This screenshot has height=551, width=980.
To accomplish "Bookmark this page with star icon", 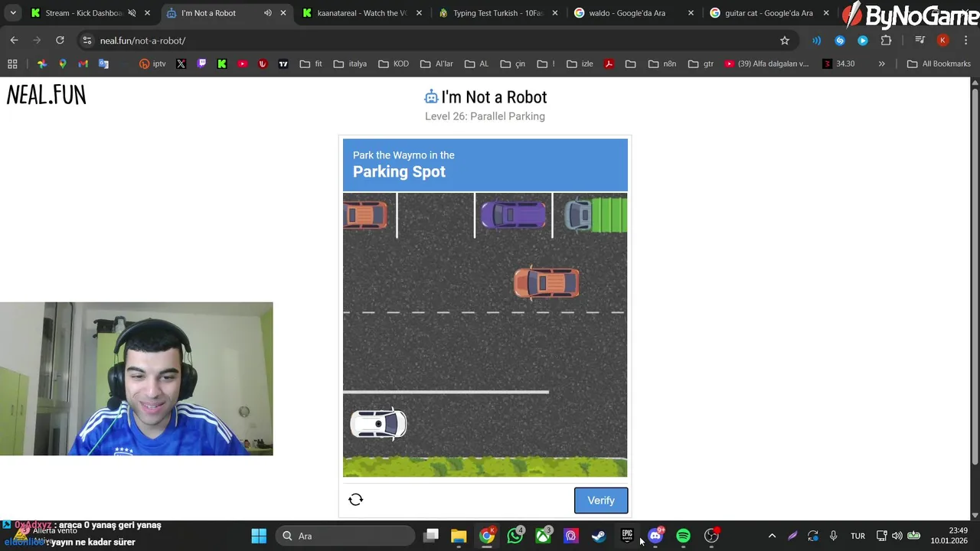I will coord(785,41).
